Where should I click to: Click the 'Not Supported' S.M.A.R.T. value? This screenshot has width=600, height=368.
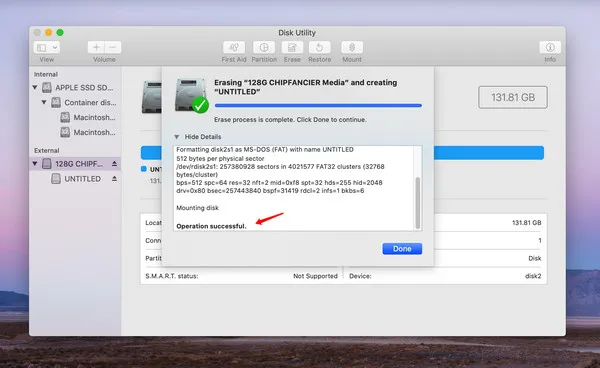tap(315, 276)
